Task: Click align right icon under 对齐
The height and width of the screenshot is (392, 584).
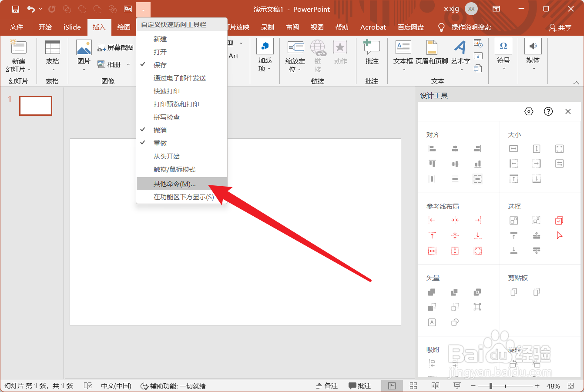Action: click(477, 149)
